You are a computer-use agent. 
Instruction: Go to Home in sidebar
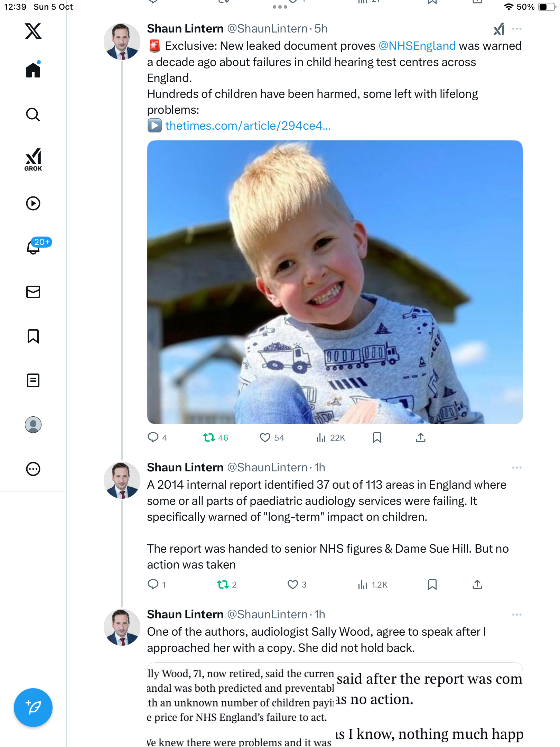pyautogui.click(x=33, y=70)
